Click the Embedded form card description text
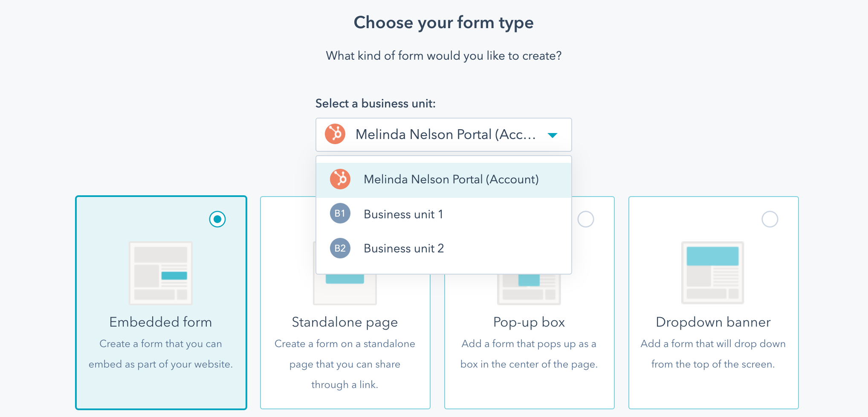Viewport: 868px width, 417px height. [161, 354]
